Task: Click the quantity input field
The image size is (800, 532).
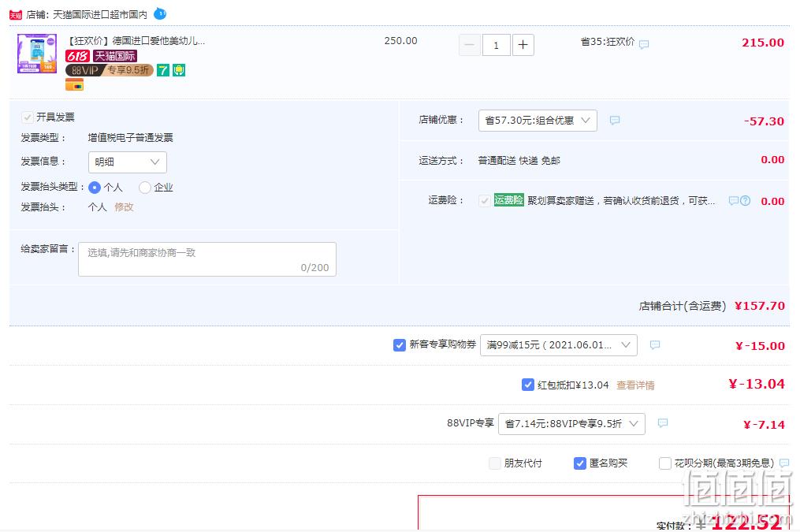Action: [496, 45]
